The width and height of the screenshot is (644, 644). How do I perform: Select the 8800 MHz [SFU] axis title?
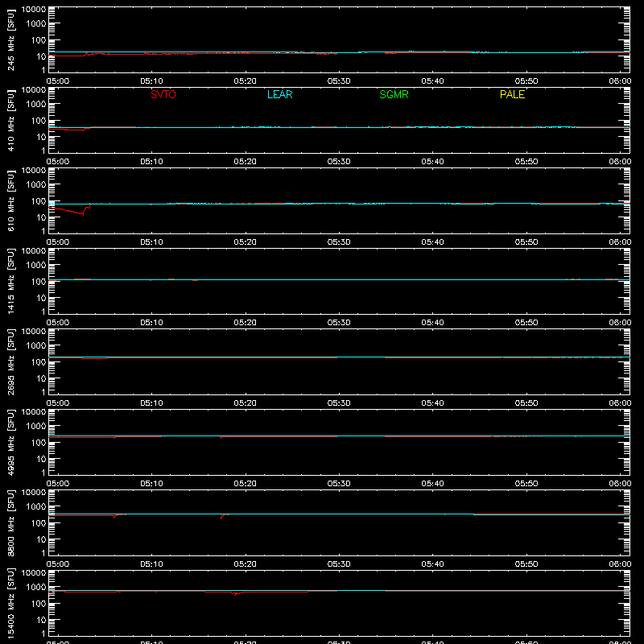click(10, 522)
